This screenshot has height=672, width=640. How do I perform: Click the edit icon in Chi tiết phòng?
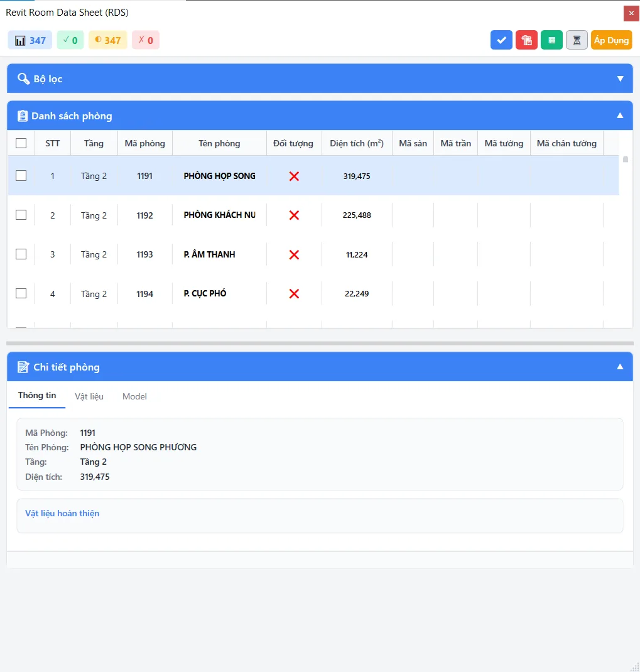click(23, 367)
